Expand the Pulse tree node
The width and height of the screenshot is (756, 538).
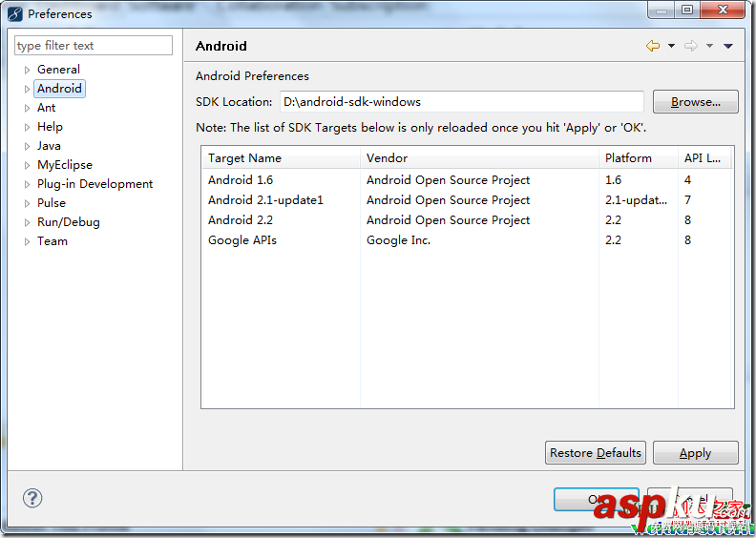pyautogui.click(x=27, y=204)
